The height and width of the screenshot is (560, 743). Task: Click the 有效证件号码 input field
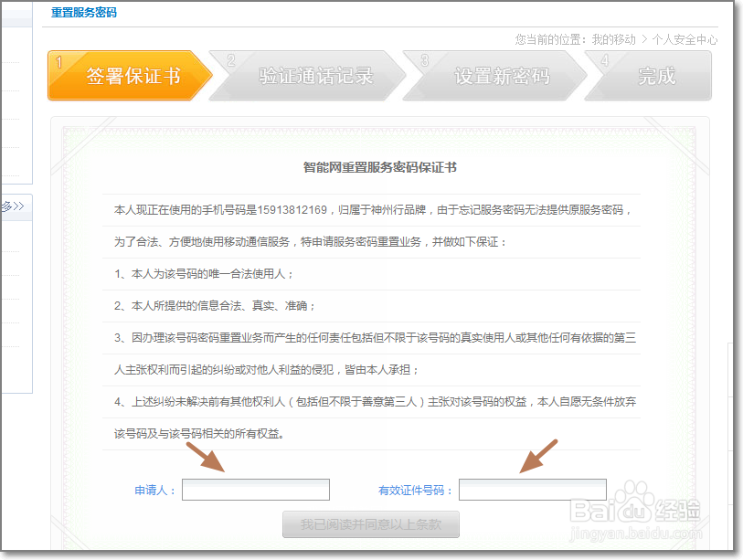click(x=532, y=489)
